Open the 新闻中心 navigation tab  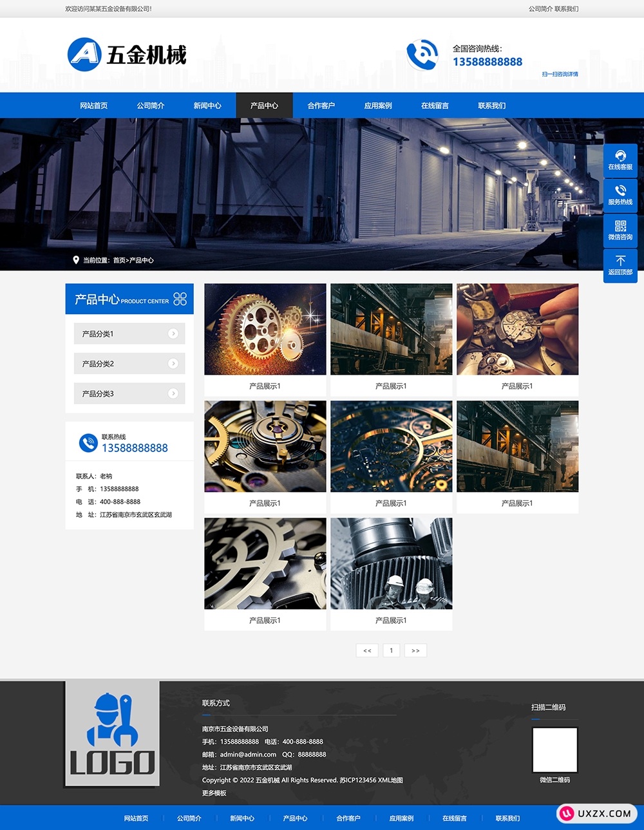[207, 106]
